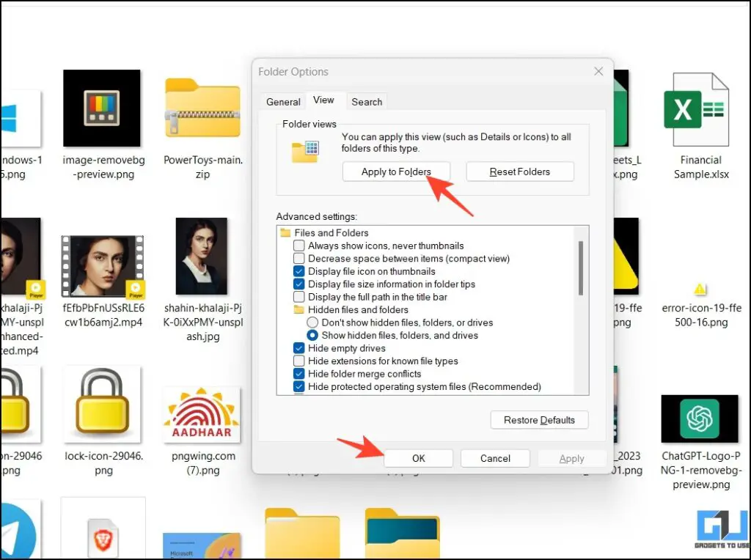Uncheck 'Display file icon on thumbnails'
Screen dimensions: 751x560
(x=299, y=271)
